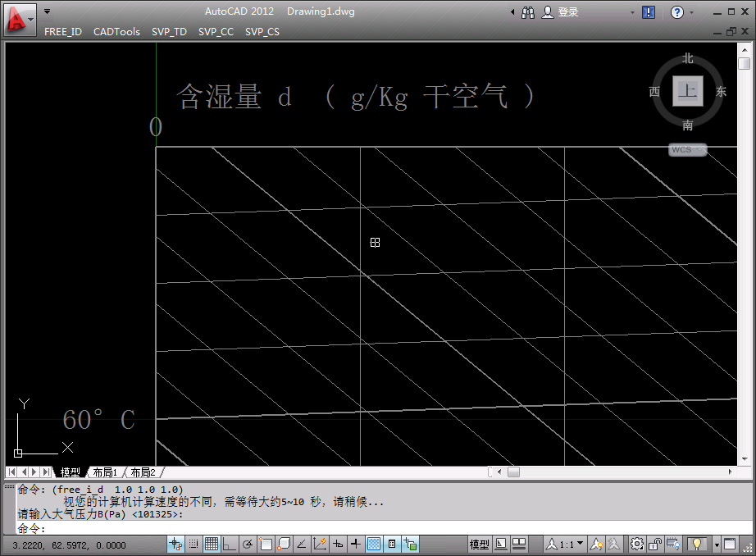Click ViewCube 西 (west) direction
This screenshot has width=756, height=556.
pos(654,92)
